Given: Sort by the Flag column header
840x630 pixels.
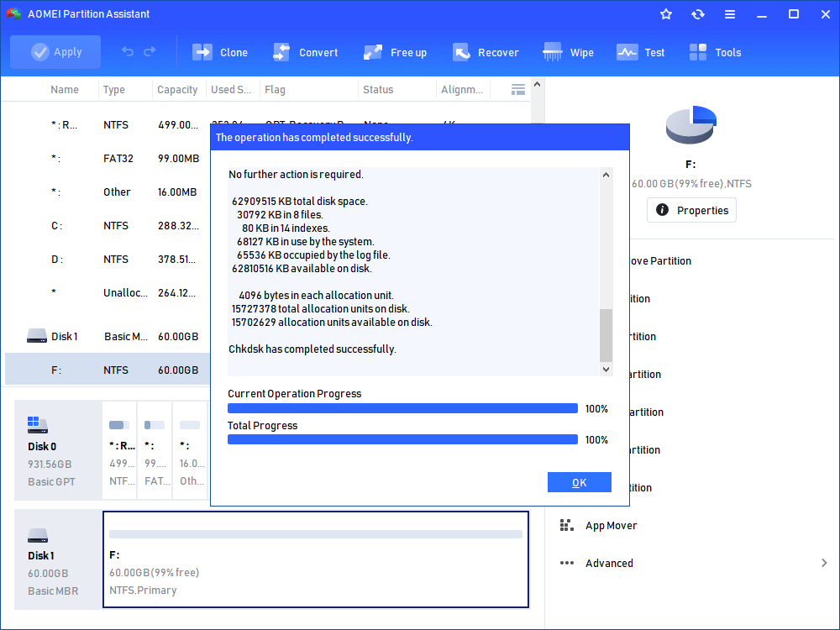Looking at the screenshot, I should click(275, 90).
